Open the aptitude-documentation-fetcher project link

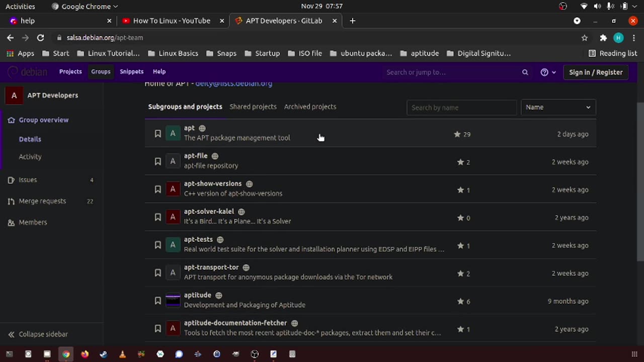tap(235, 323)
